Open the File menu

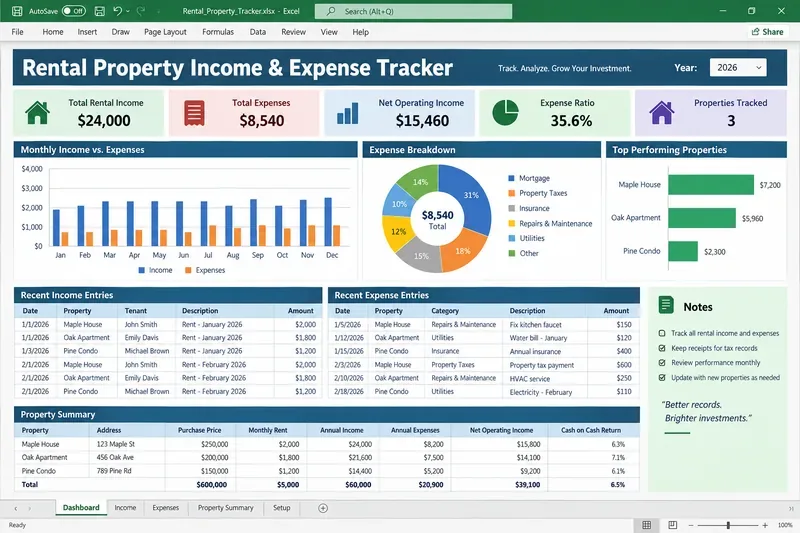17,32
